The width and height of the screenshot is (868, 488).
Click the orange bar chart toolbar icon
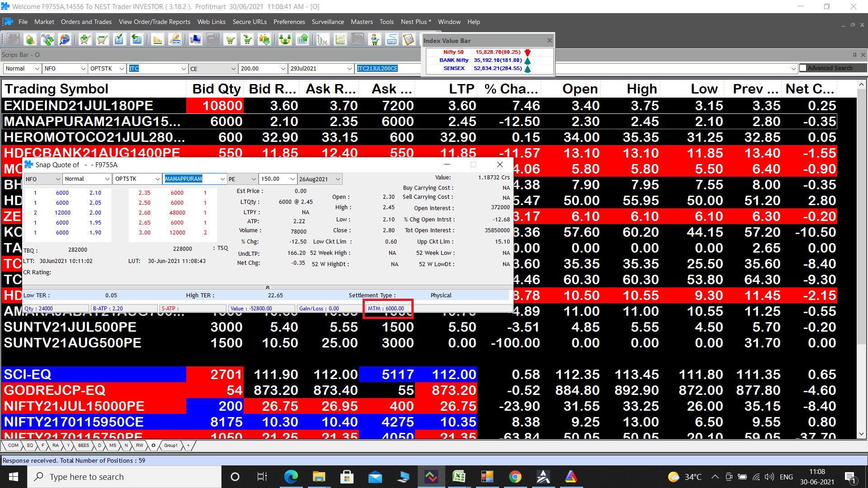[157, 40]
